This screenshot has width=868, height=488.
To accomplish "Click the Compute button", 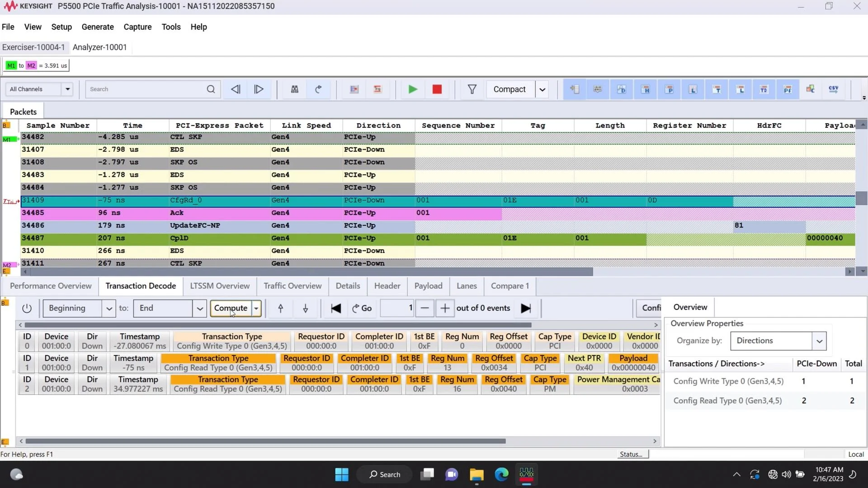I will tap(231, 308).
